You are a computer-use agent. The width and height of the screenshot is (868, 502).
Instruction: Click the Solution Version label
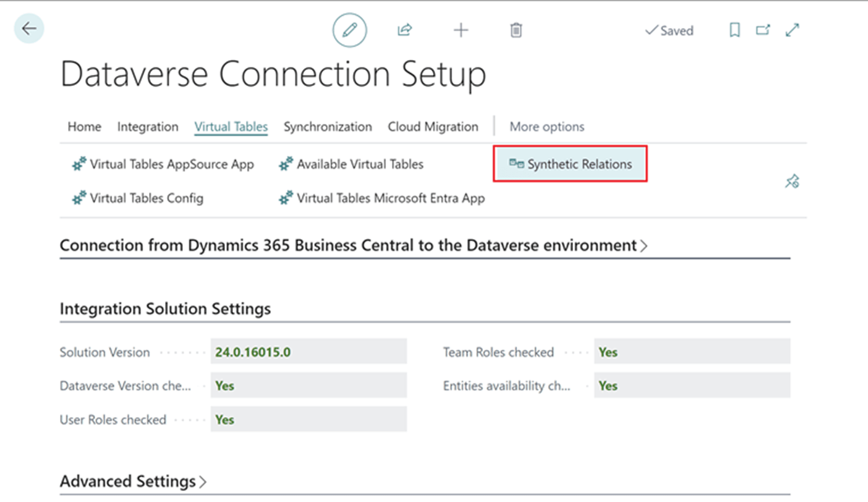pos(104,352)
